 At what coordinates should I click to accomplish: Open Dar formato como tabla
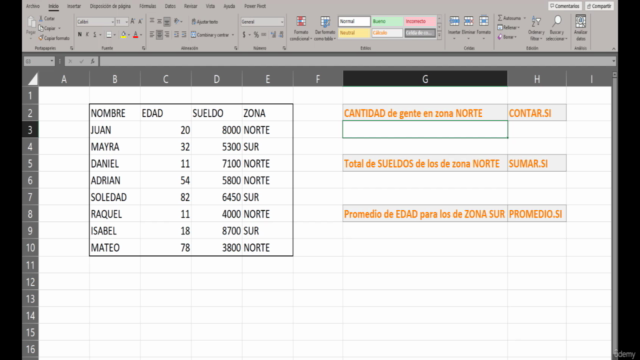[x=325, y=28]
